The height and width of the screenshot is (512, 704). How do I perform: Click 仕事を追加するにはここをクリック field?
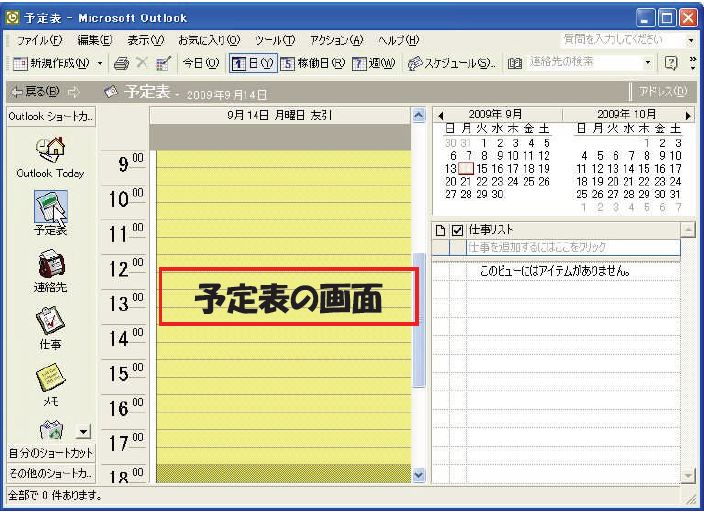point(573,247)
